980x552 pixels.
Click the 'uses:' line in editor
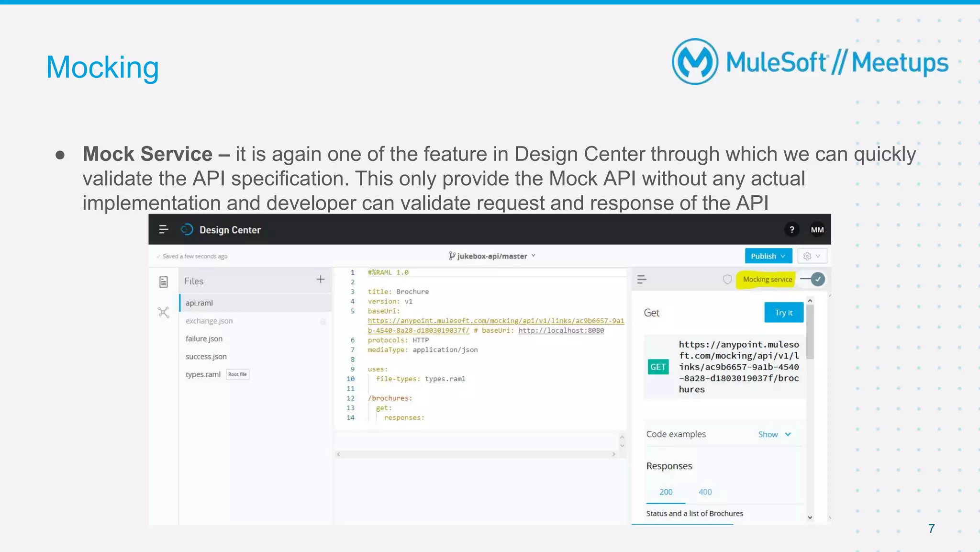pos(378,369)
